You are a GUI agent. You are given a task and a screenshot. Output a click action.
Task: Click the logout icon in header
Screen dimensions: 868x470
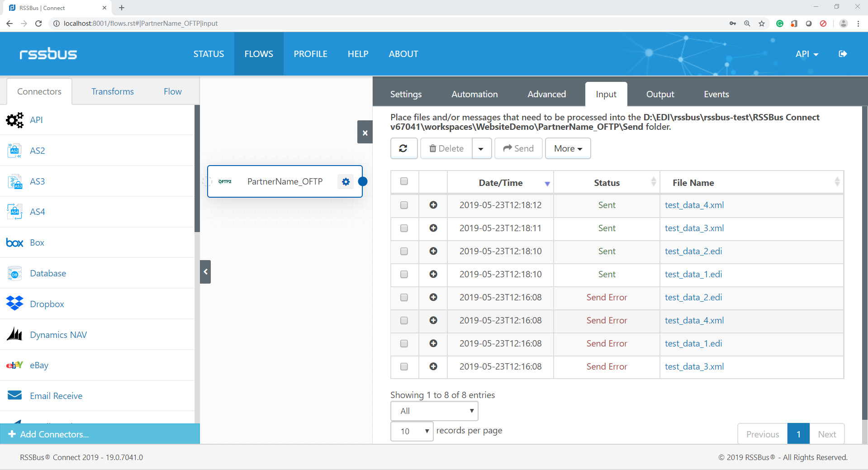tap(843, 54)
